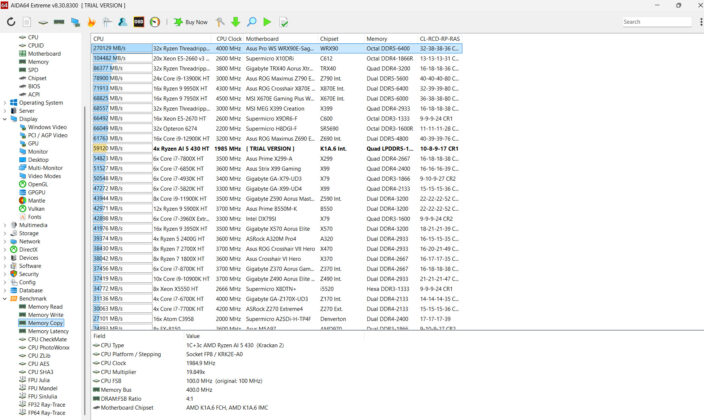Sort by the CPU Clock column header
Image resolution: width=704 pixels, height=420 pixels.
[x=229, y=39]
